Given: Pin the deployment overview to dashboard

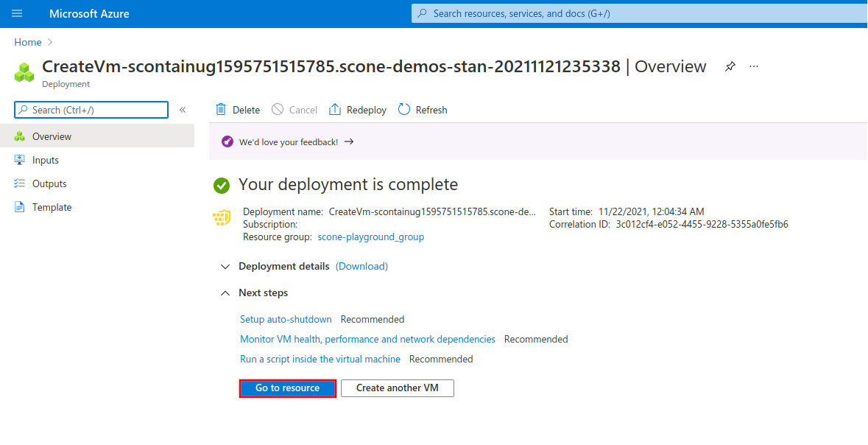Looking at the screenshot, I should coord(730,66).
